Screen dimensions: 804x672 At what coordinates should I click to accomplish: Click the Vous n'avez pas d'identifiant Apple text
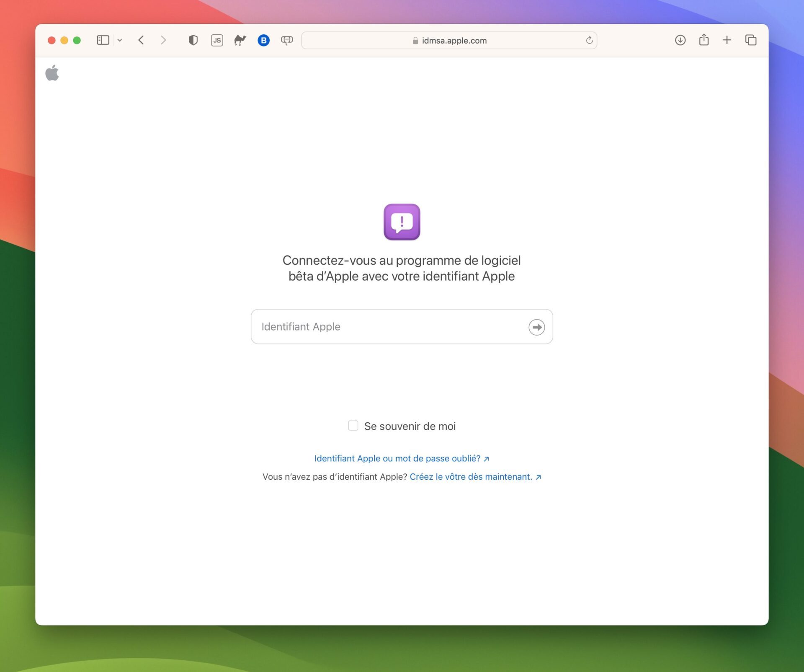[x=335, y=477]
